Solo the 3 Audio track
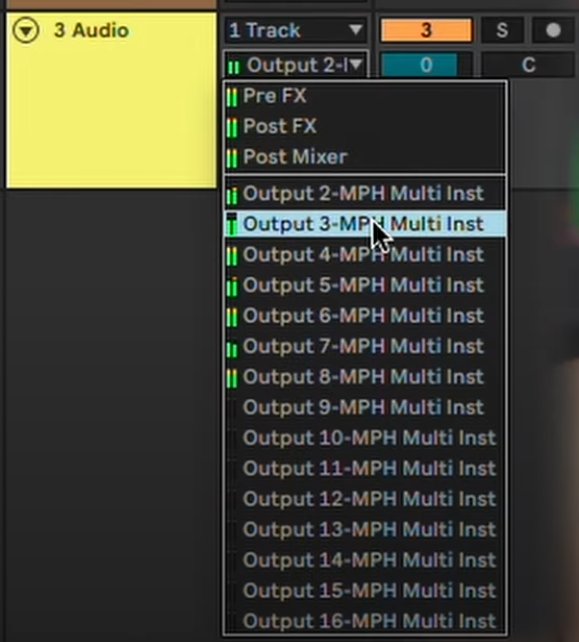The width and height of the screenshot is (579, 642). pyautogui.click(x=502, y=30)
